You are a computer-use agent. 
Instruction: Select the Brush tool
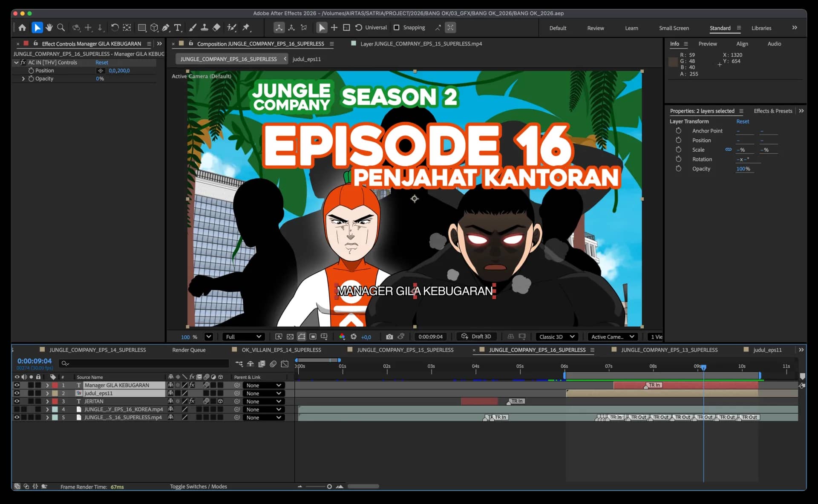tap(193, 28)
